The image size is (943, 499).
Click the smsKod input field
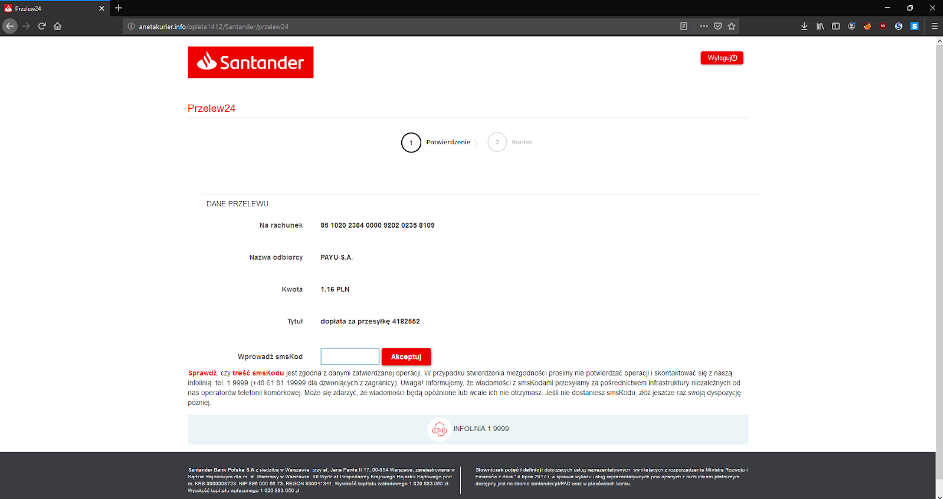click(350, 357)
